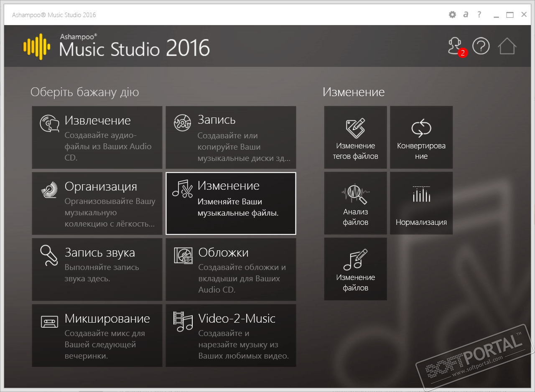Open the Video-2-Music film strip tile
This screenshot has height=392, width=535.
[231, 336]
